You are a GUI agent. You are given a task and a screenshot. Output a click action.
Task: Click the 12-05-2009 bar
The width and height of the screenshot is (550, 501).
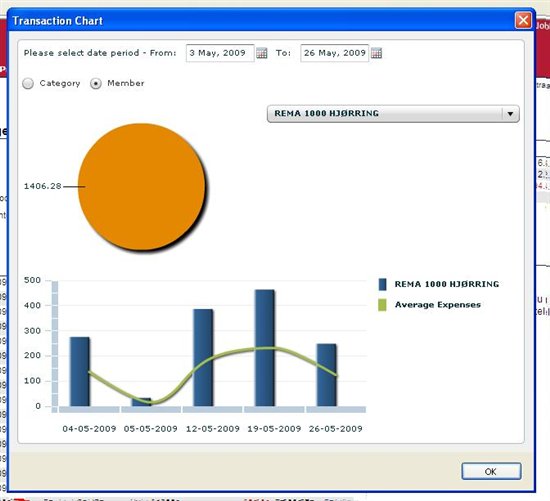click(x=203, y=358)
